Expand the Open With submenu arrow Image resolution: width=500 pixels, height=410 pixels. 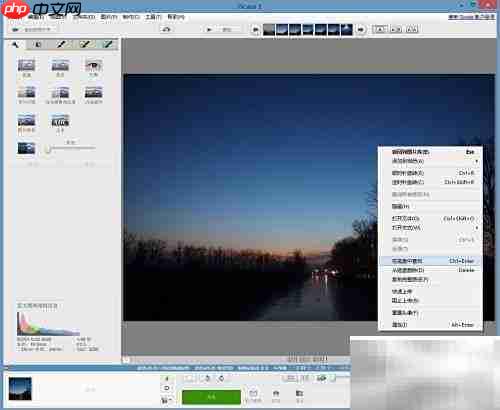pos(477,228)
